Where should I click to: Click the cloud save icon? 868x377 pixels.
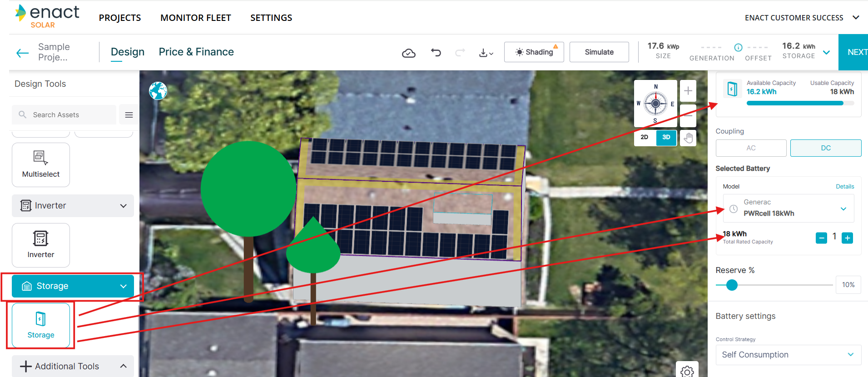[x=409, y=53]
